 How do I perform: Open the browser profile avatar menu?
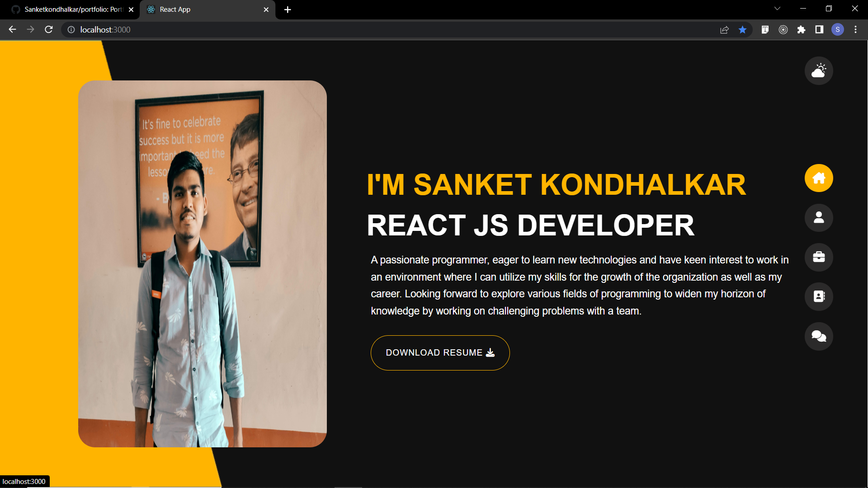838,29
